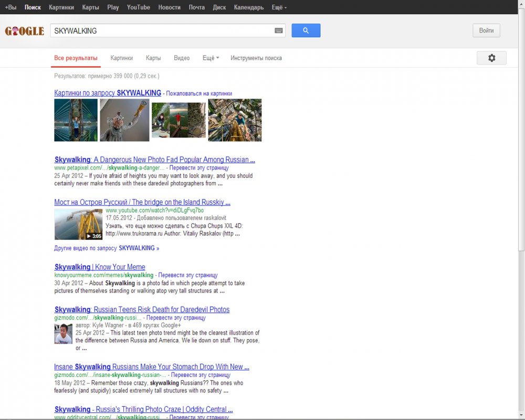Switch to the Картинки results tab

click(122, 58)
